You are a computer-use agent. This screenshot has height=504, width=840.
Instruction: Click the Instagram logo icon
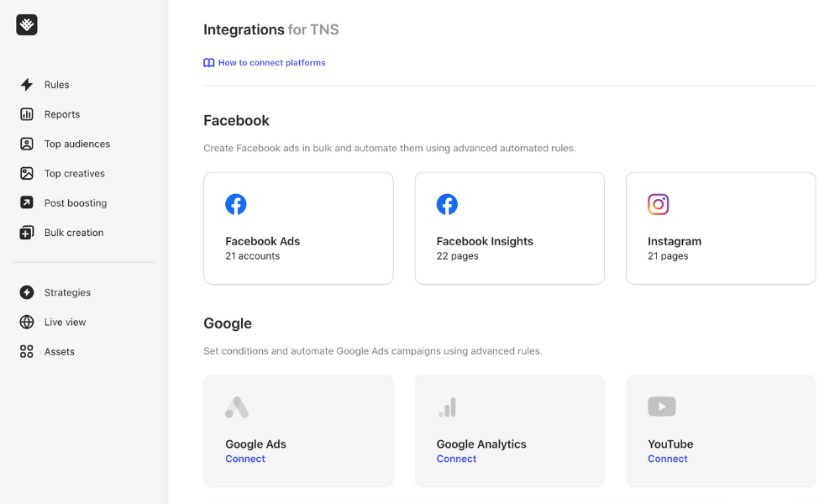[x=659, y=204]
